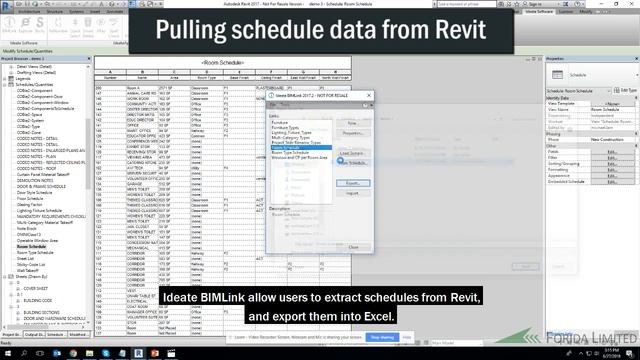Screen dimensions: 640x360
Task: Click the Project Browser vertical scrollbar
Action: pos(89,154)
